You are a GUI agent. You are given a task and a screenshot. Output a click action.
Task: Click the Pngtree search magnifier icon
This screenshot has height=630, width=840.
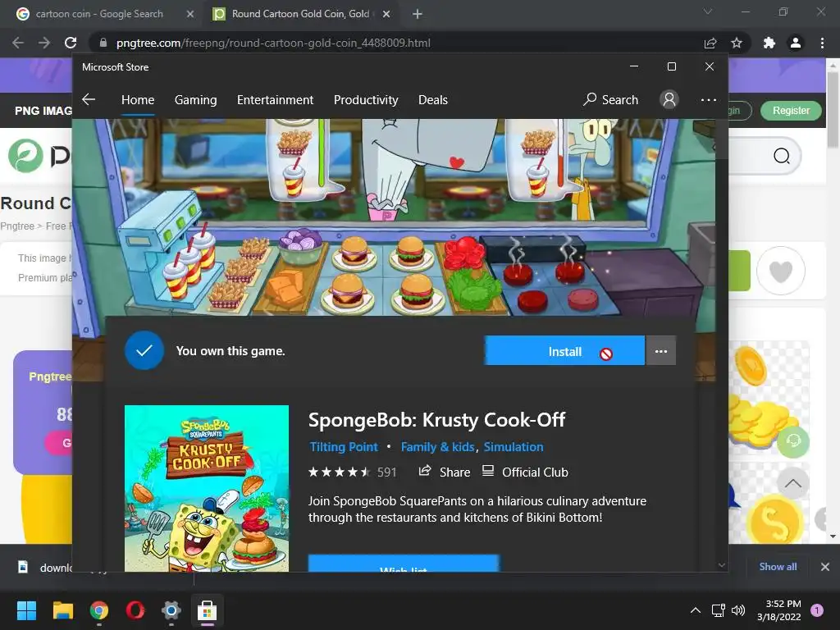coord(782,156)
